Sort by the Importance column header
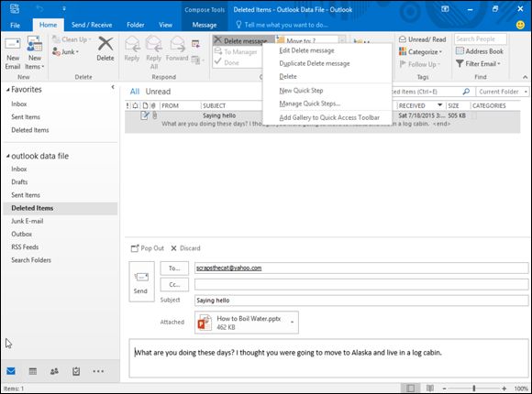532x394 pixels. pyautogui.click(x=127, y=105)
